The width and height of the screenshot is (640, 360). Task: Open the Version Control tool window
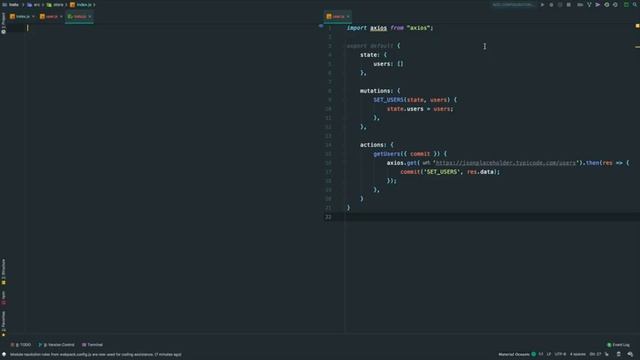coord(56,345)
